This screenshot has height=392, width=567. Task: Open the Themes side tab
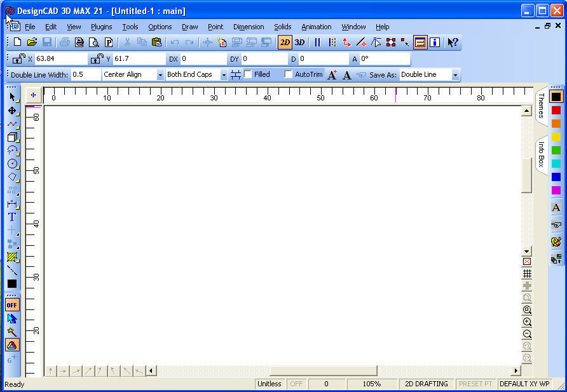pyautogui.click(x=542, y=106)
